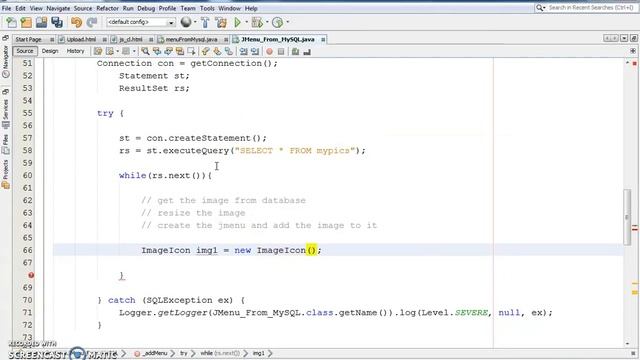
Task: Toggle Rectangular Selection mode
Action: 191,51
